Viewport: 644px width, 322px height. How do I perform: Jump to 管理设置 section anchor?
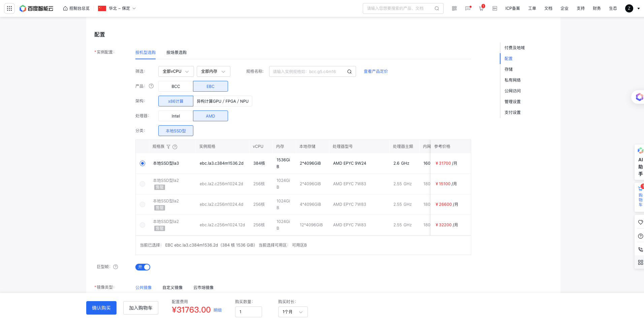click(x=513, y=102)
